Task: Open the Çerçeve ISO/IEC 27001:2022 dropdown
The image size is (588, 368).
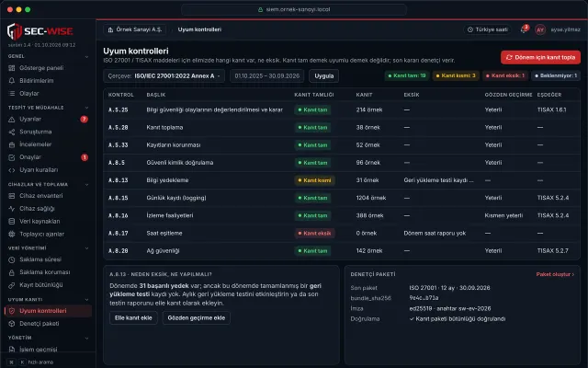Action: point(164,75)
